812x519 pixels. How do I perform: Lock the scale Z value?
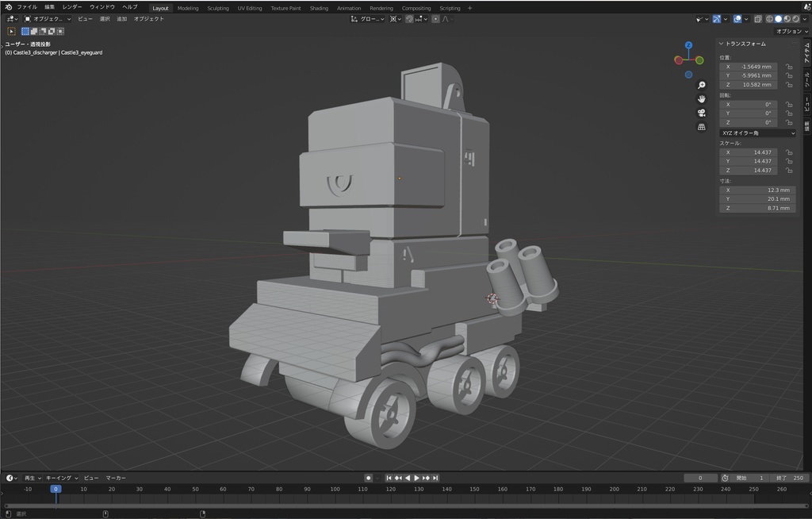tap(789, 170)
